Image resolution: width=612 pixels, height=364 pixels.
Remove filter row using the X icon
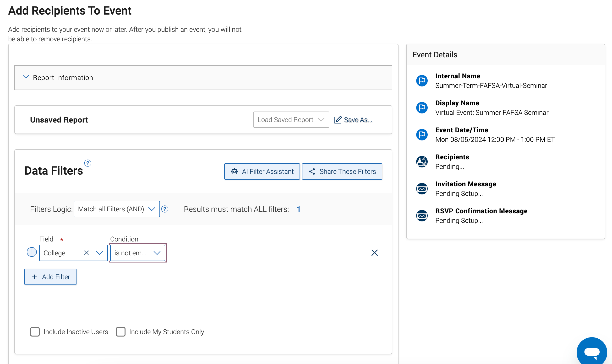click(x=374, y=253)
